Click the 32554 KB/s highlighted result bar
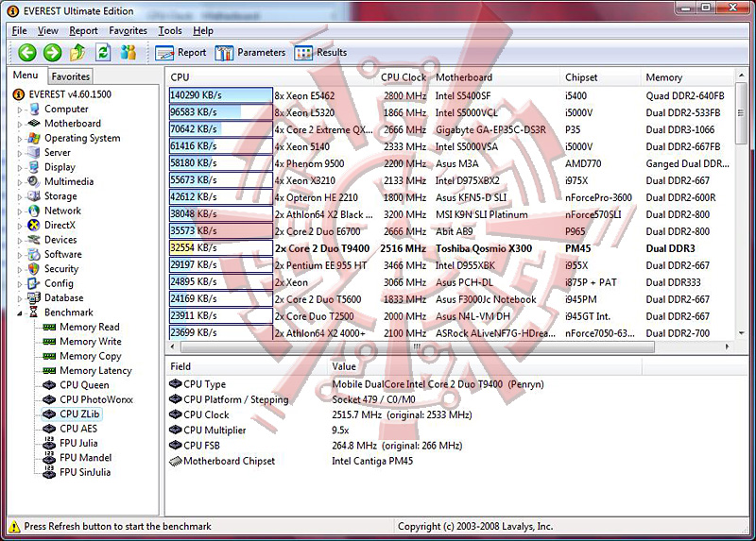The image size is (756, 541). (x=221, y=248)
